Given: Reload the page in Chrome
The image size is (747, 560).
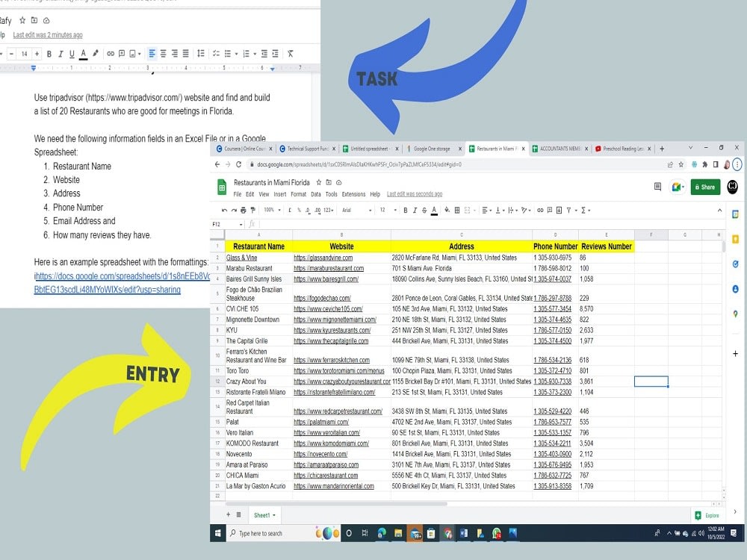Looking at the screenshot, I should tap(239, 164).
